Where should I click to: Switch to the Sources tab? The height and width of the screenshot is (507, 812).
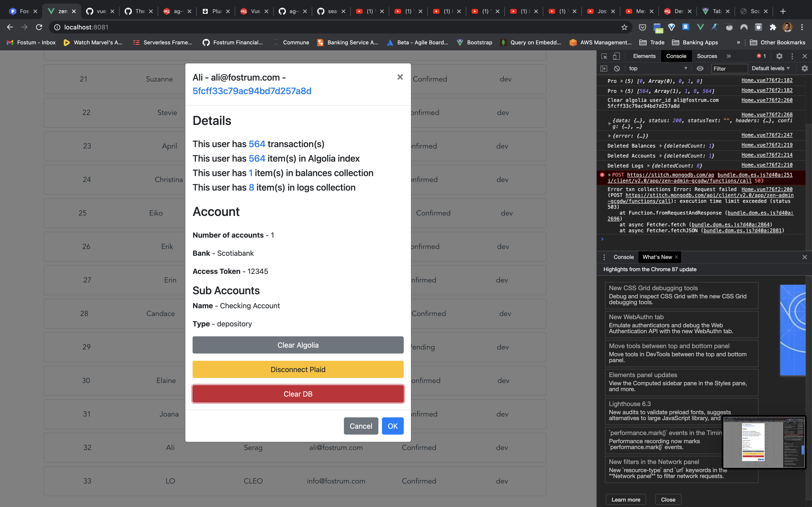(x=707, y=56)
